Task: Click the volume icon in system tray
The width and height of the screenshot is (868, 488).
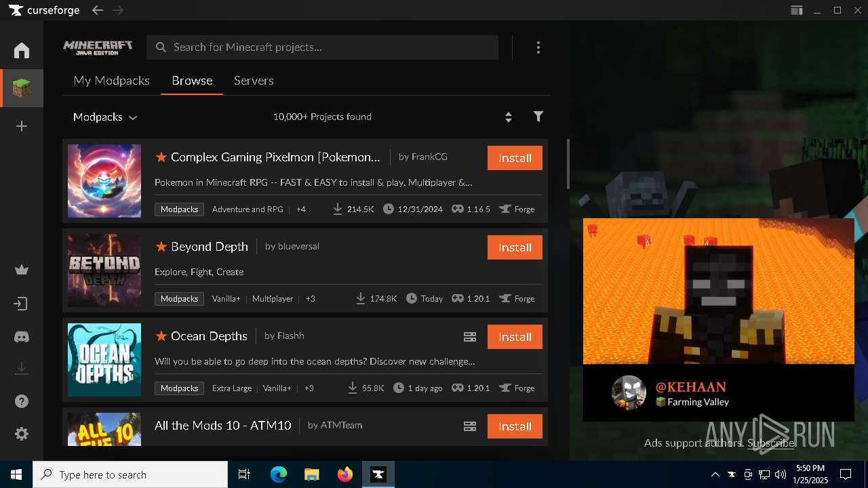Action: (781, 474)
